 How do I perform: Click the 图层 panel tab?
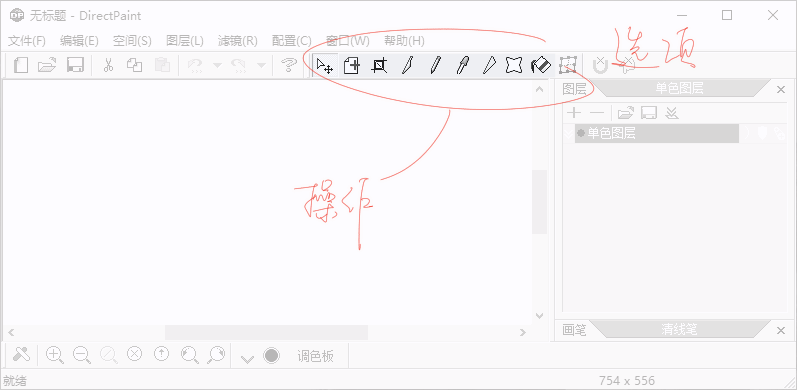(574, 89)
